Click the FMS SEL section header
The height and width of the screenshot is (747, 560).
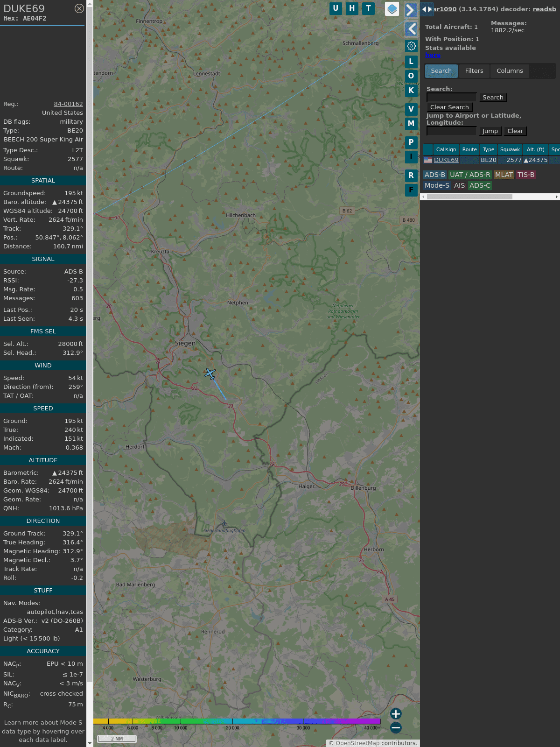point(43,331)
